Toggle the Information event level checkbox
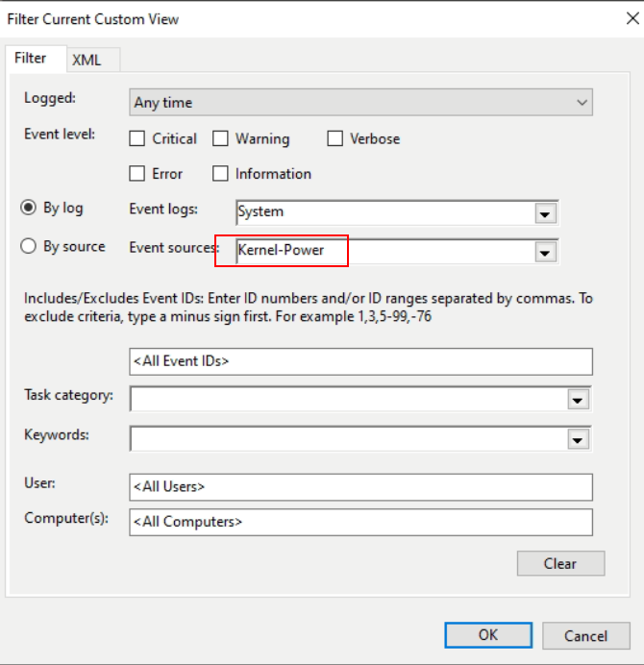The height and width of the screenshot is (665, 644). (x=220, y=174)
